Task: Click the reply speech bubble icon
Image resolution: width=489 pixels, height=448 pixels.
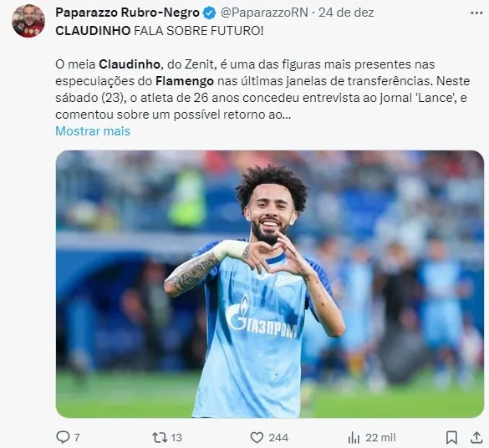Action: coord(63,437)
